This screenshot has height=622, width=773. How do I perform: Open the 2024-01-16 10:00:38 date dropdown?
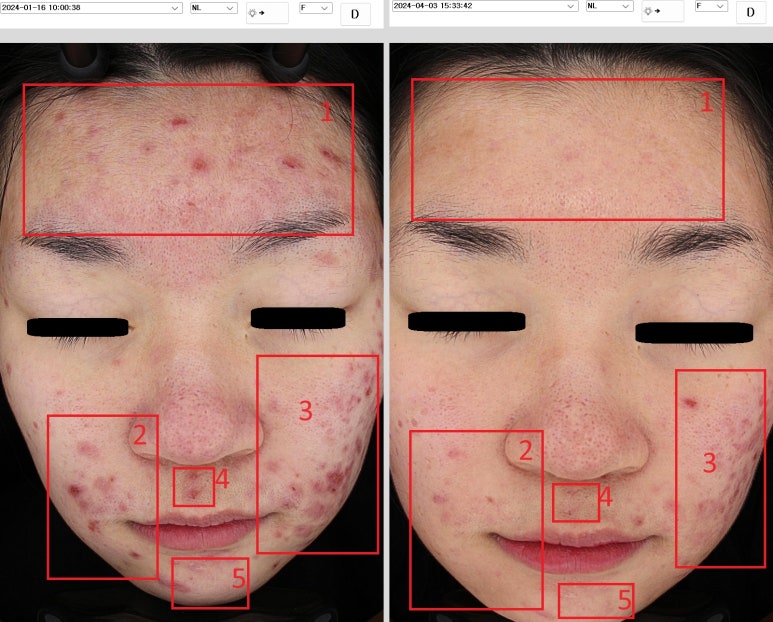tap(91, 8)
